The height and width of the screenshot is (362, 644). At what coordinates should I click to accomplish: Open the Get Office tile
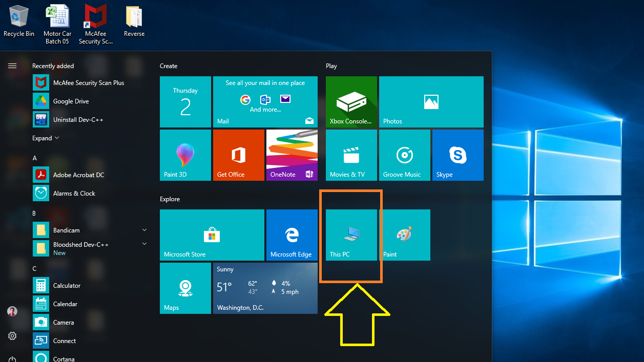pos(239,155)
